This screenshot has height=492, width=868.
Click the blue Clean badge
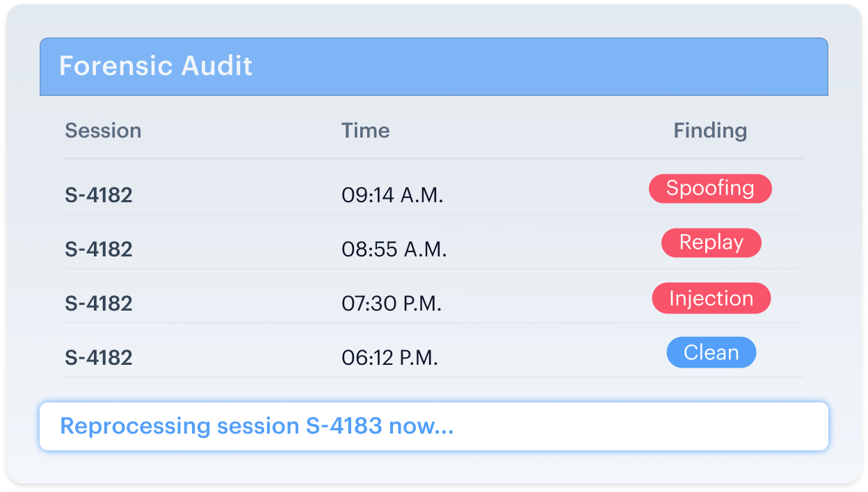click(712, 352)
